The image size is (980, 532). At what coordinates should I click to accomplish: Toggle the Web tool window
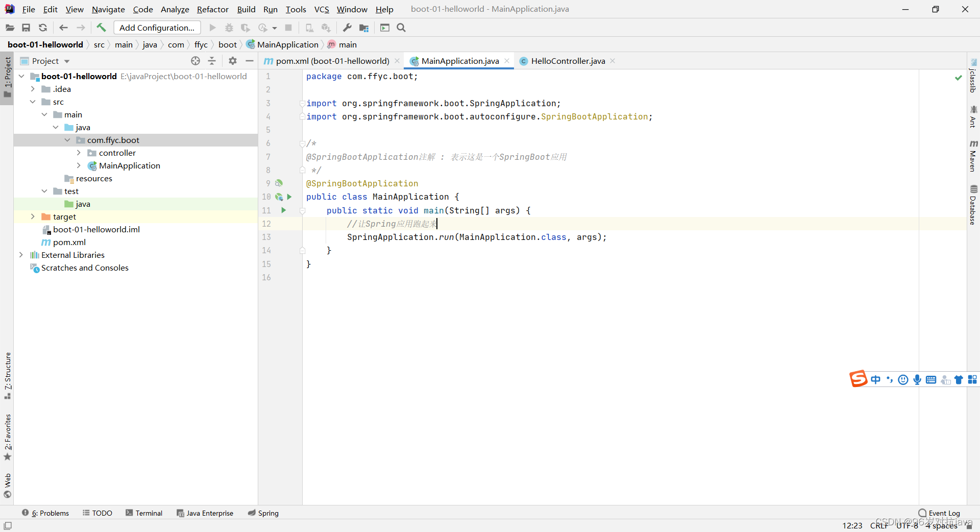point(7,485)
